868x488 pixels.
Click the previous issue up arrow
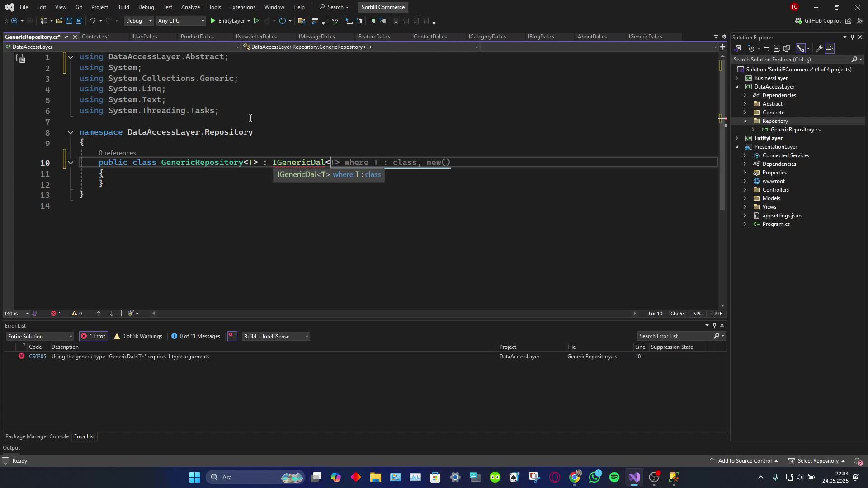click(x=99, y=314)
